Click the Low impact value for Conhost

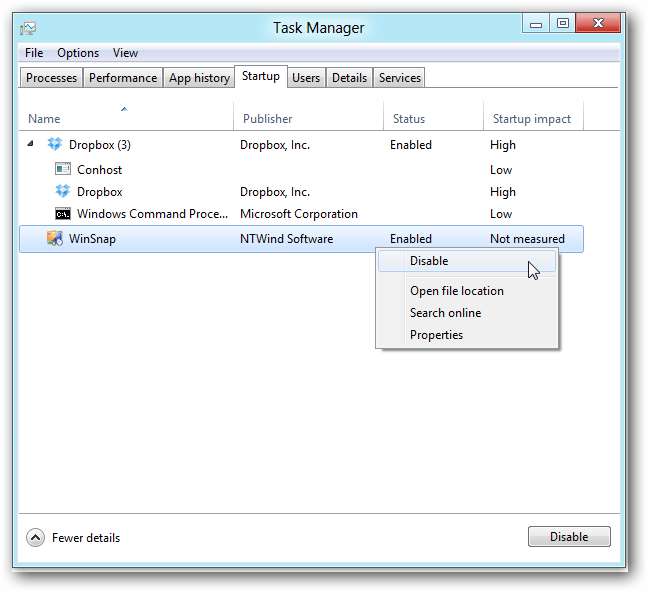501,170
